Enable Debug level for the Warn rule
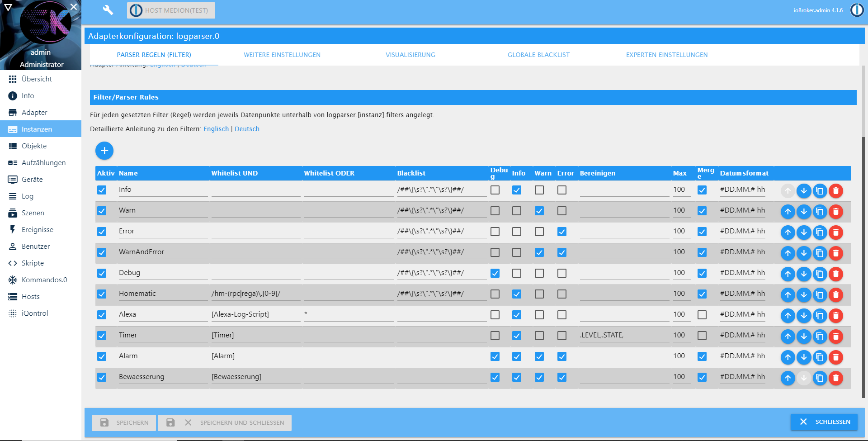 [x=495, y=211]
